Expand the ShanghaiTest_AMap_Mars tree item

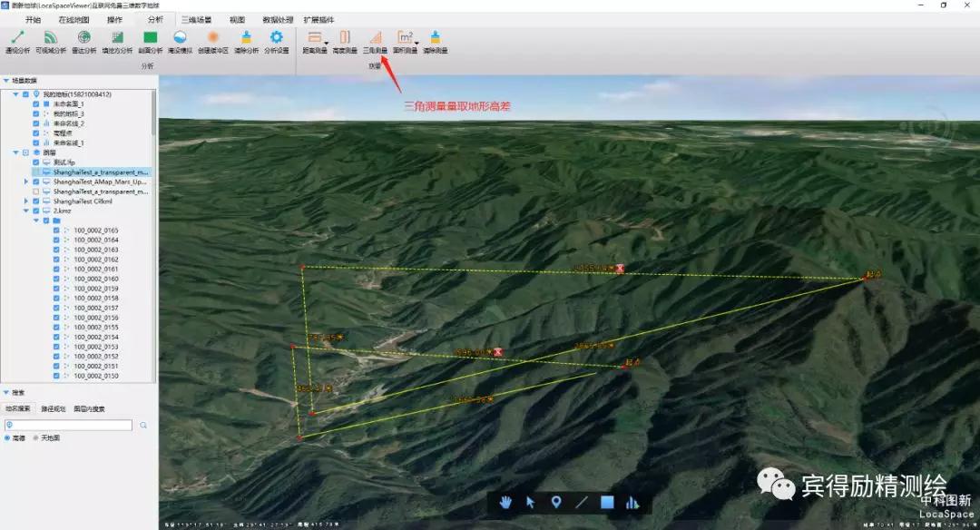pos(26,182)
